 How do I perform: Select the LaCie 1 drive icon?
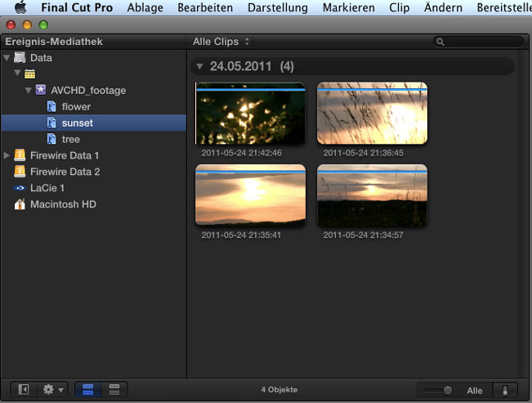click(20, 188)
